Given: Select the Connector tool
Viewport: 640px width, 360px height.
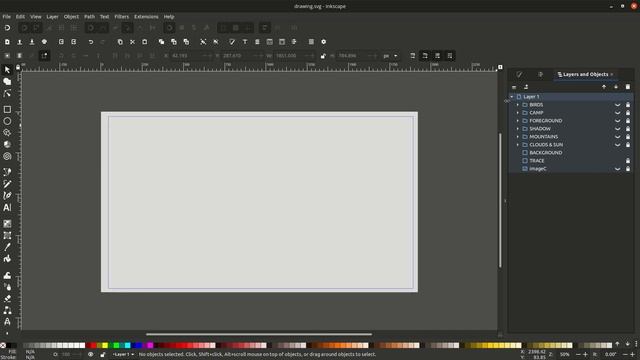Looking at the screenshot, I should click(7, 311).
